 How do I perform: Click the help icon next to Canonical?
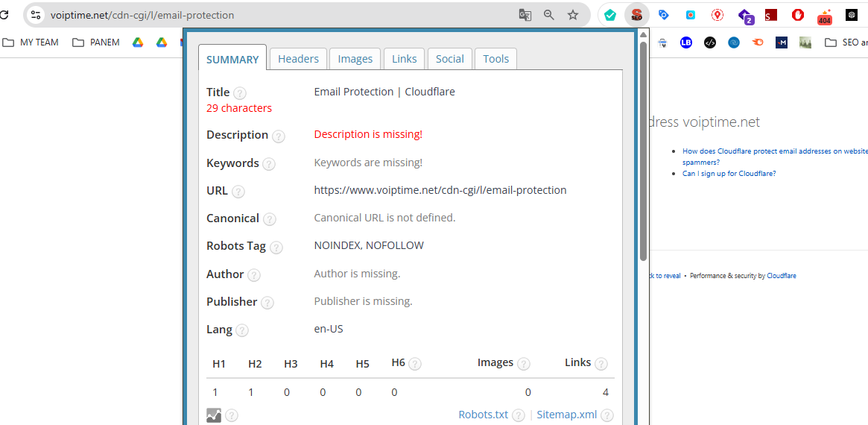[x=270, y=219]
